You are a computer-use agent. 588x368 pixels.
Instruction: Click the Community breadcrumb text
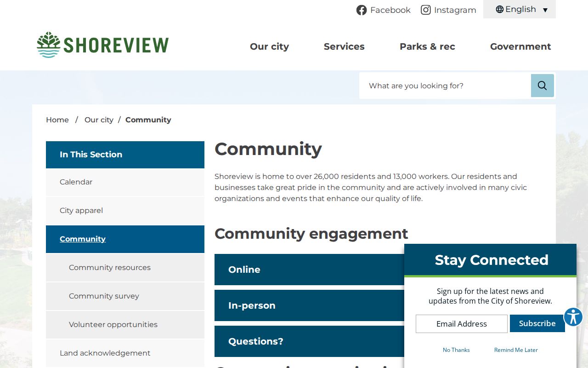point(148,120)
